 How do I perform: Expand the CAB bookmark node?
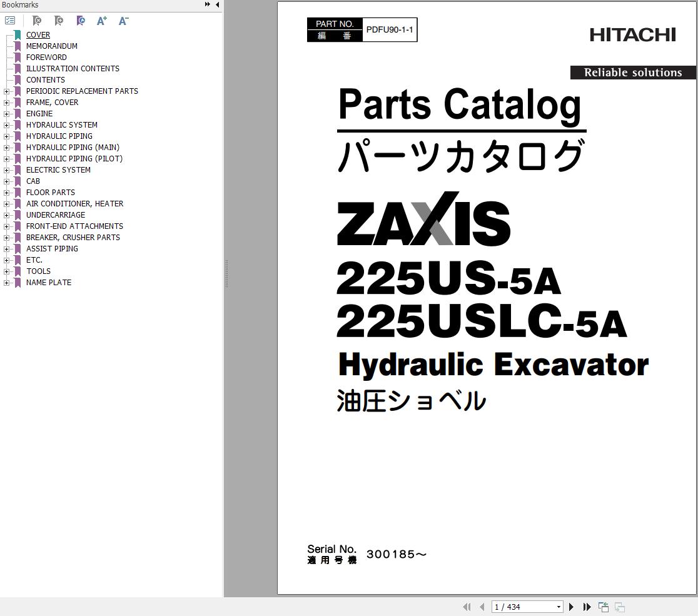point(6,181)
